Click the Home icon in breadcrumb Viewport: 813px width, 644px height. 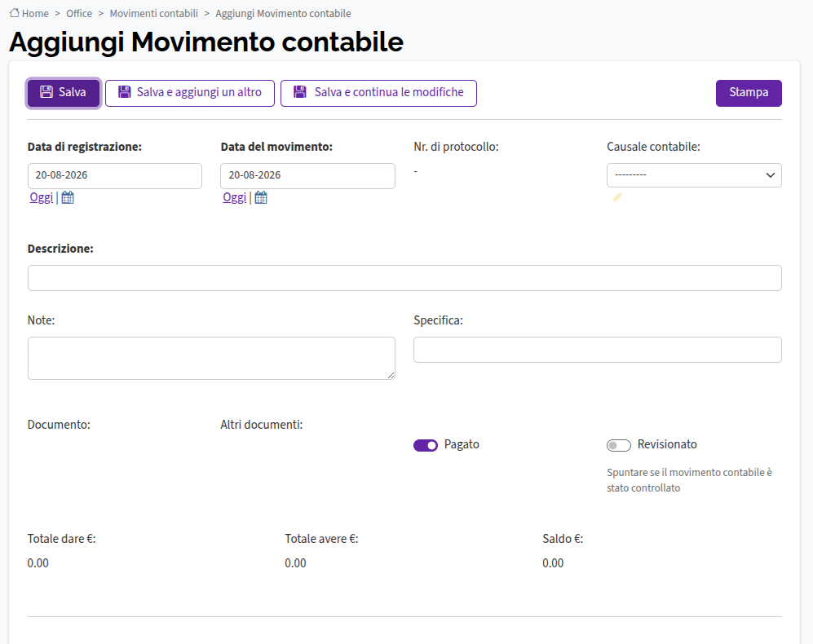pos(15,13)
